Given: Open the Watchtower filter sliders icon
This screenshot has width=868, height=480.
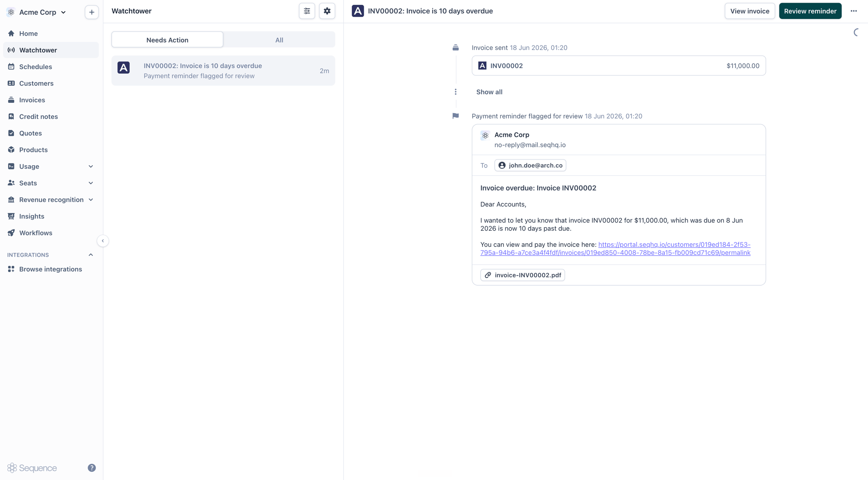Looking at the screenshot, I should pos(307,11).
